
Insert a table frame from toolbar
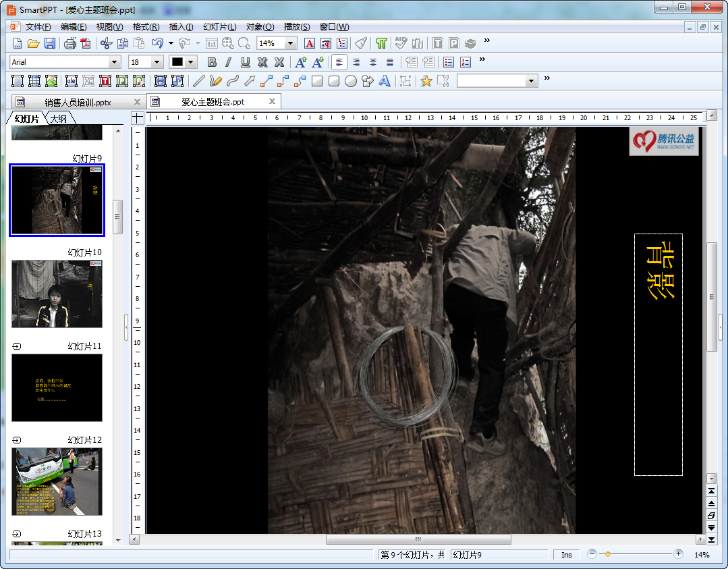34,81
